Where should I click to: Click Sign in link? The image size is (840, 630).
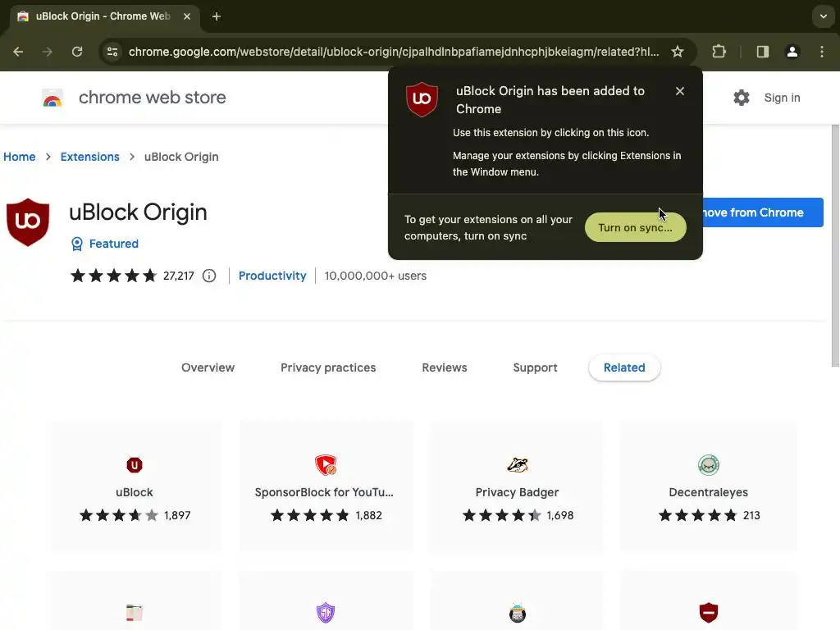click(782, 98)
